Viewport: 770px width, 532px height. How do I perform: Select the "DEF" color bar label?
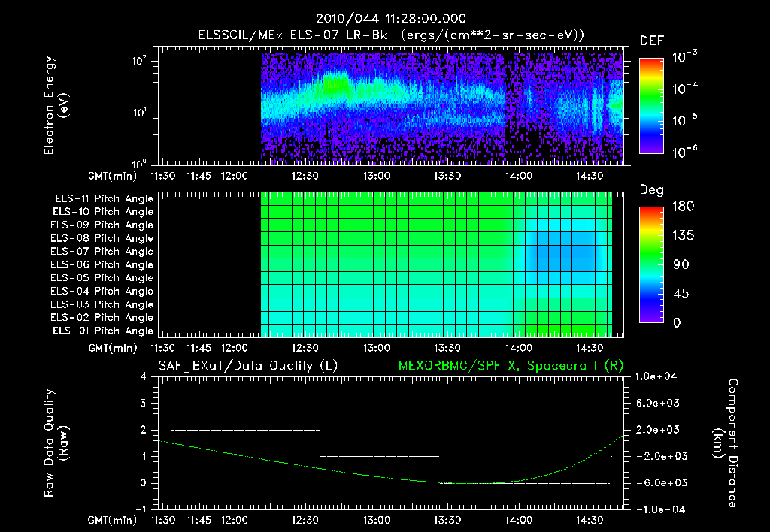pos(651,41)
